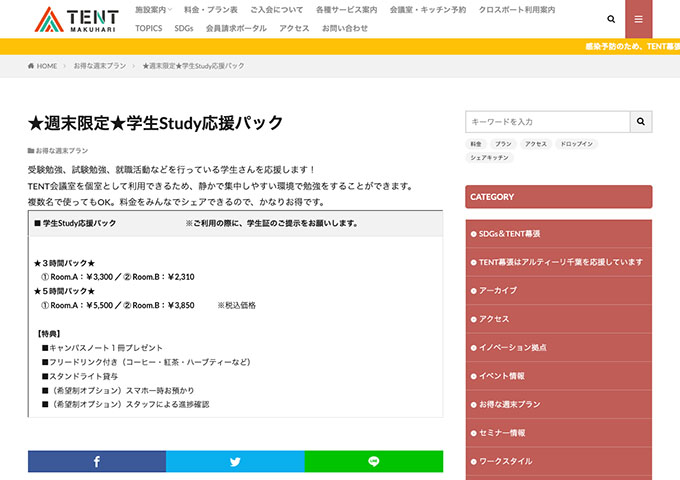This screenshot has width=680, height=480.
Task: Select the プラン keyword tag
Action: [x=503, y=144]
